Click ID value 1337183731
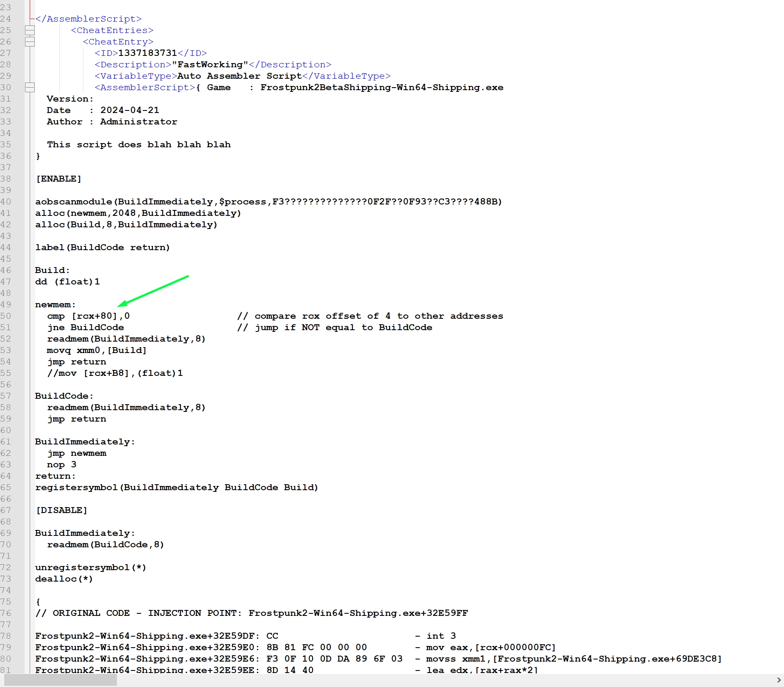Screen dimensions: 784x687 pyautogui.click(x=147, y=53)
